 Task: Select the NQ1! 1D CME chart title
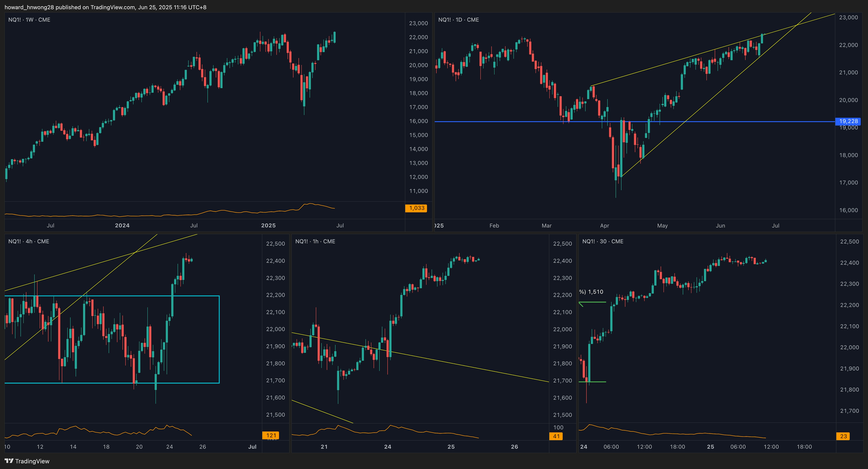[459, 19]
